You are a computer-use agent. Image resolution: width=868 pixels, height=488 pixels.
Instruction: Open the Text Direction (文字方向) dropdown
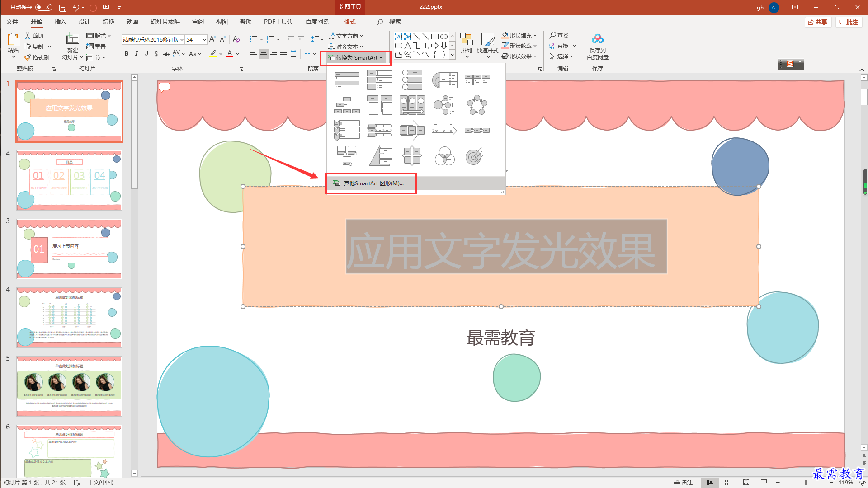point(346,36)
